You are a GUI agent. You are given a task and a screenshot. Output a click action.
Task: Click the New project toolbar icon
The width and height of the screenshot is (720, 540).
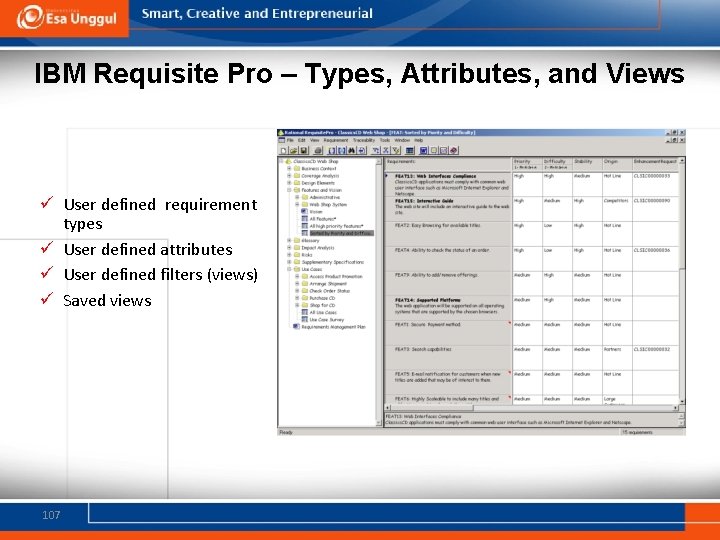coord(283,150)
